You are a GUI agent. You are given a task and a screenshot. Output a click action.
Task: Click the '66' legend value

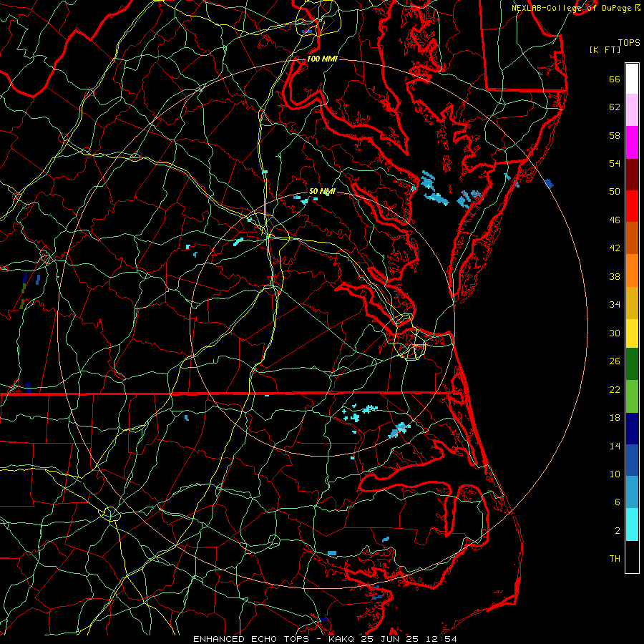click(x=615, y=79)
